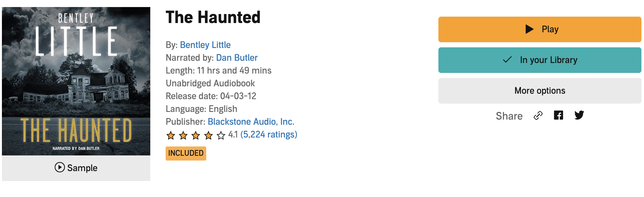644x197 pixels.
Task: Open narrator Dan Butler's page
Action: tap(237, 58)
